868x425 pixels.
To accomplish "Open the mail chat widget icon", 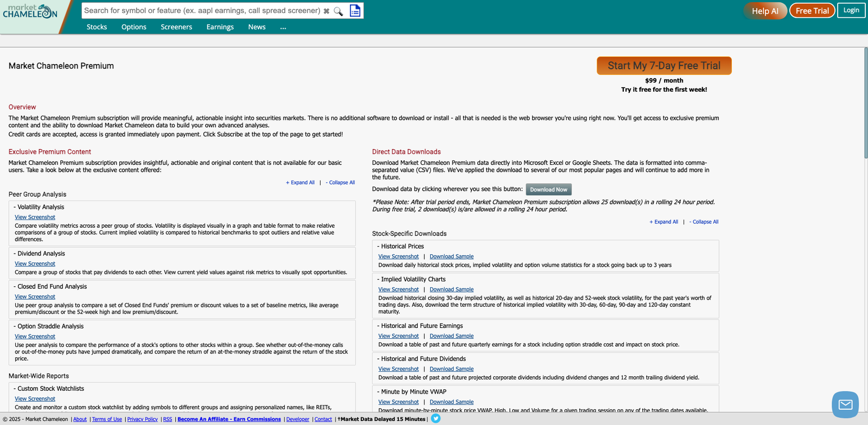I will (x=845, y=404).
